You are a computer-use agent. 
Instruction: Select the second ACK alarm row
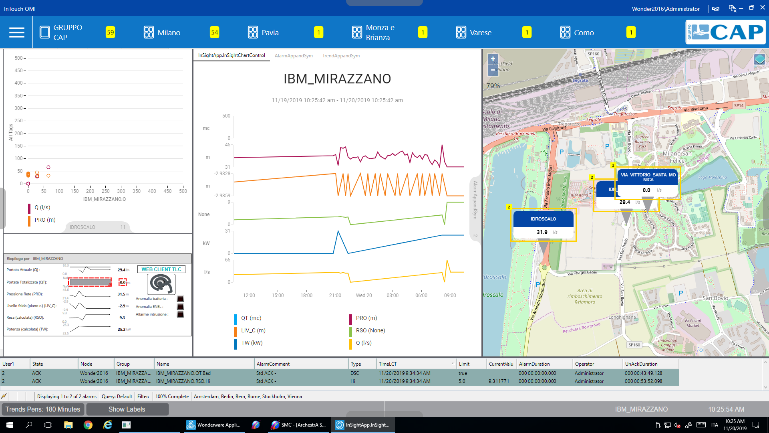[339, 381]
